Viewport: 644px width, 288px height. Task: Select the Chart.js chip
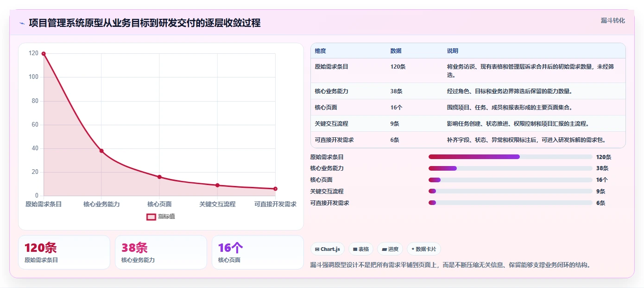point(328,249)
